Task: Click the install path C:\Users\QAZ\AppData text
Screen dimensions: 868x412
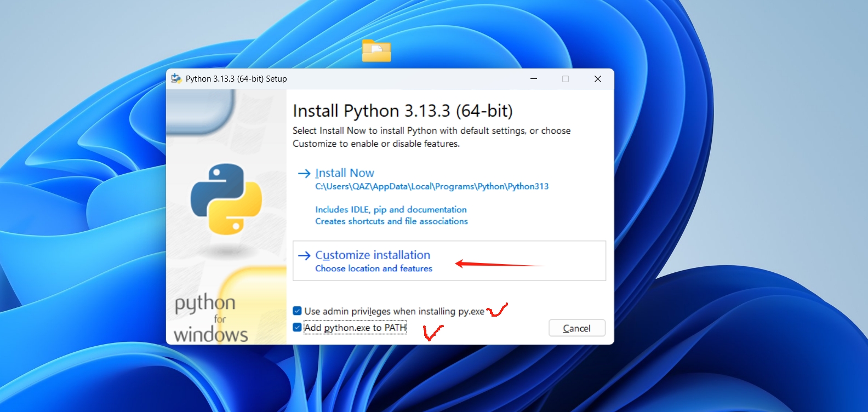Action: point(432,186)
